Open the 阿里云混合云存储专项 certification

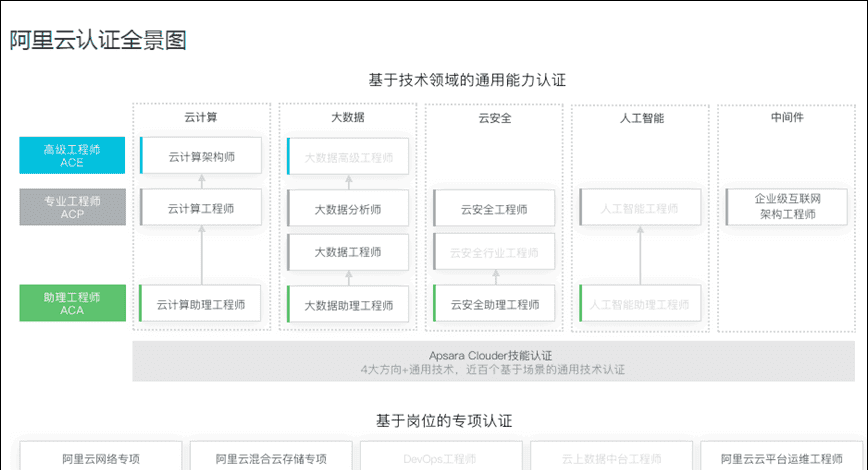coord(271,458)
